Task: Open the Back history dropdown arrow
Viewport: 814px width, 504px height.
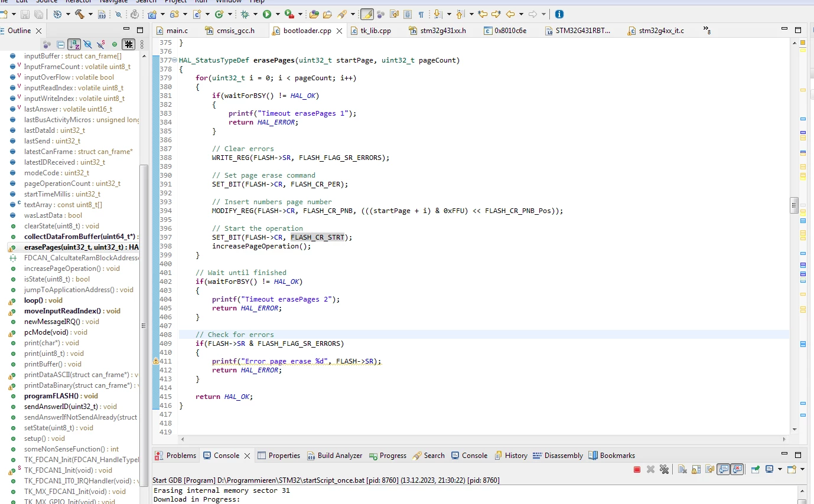Action: (x=521, y=14)
